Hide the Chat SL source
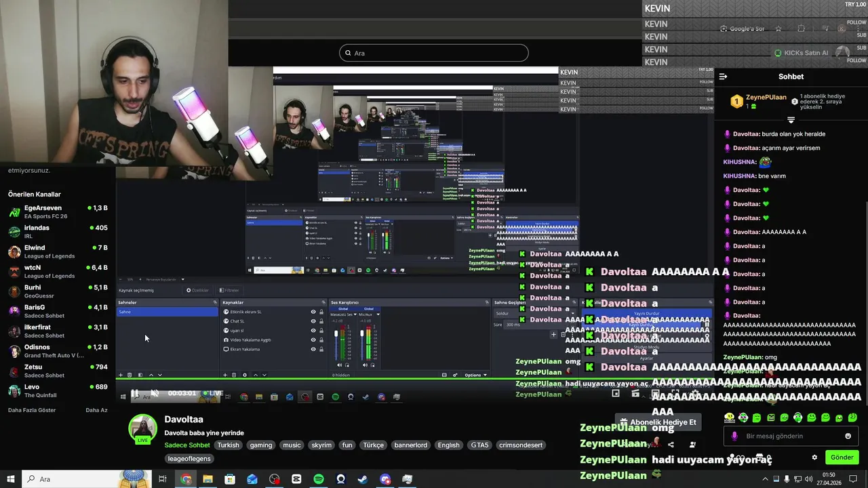Screen dimensions: 868x488 (313, 321)
